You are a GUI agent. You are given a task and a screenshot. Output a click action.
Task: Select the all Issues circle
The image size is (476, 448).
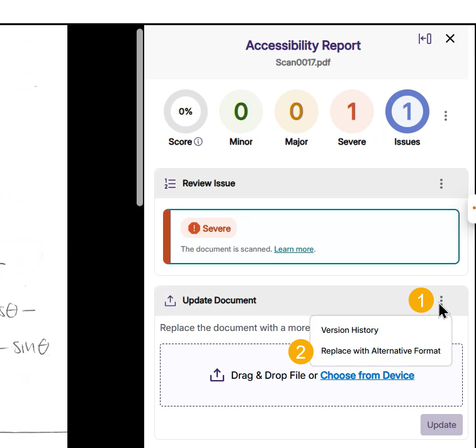(407, 111)
